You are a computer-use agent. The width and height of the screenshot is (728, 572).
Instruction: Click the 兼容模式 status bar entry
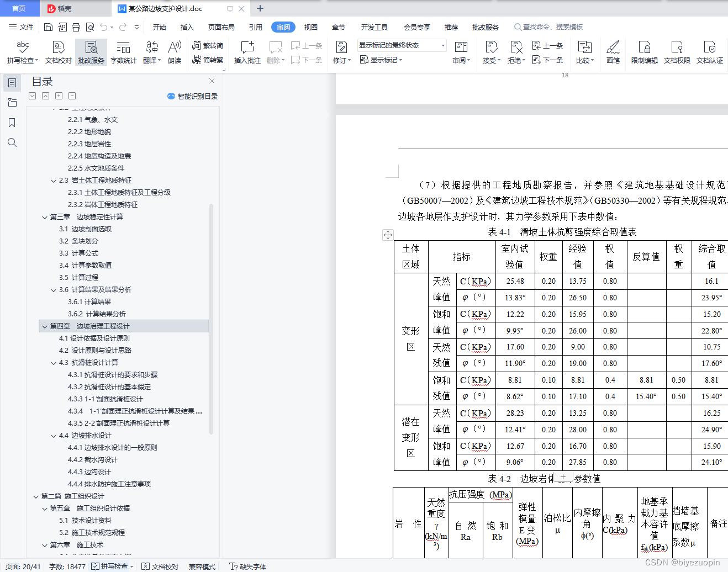click(x=202, y=566)
